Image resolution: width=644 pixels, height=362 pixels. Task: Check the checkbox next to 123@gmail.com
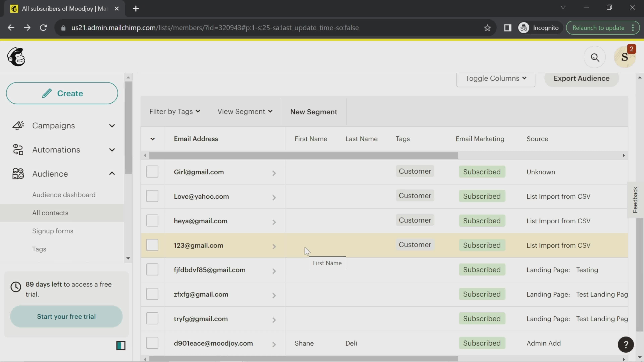[152, 246]
